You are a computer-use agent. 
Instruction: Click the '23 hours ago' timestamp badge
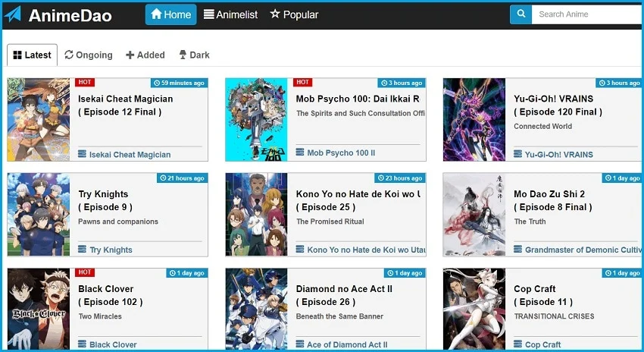pos(400,178)
